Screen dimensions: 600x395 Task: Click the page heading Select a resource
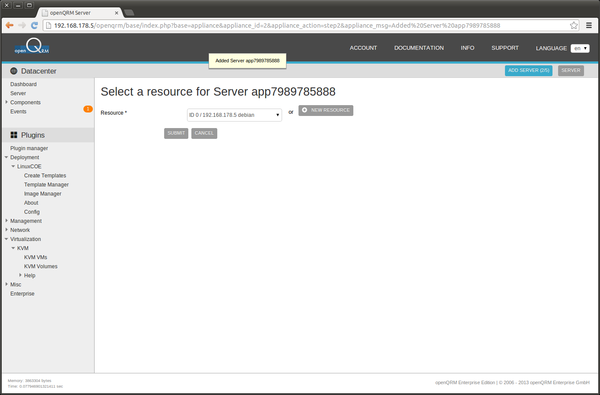(218, 92)
